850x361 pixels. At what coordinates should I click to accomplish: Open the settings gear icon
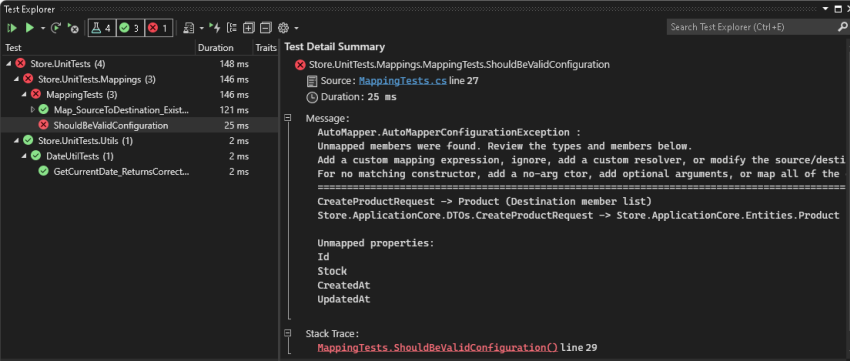(x=283, y=28)
